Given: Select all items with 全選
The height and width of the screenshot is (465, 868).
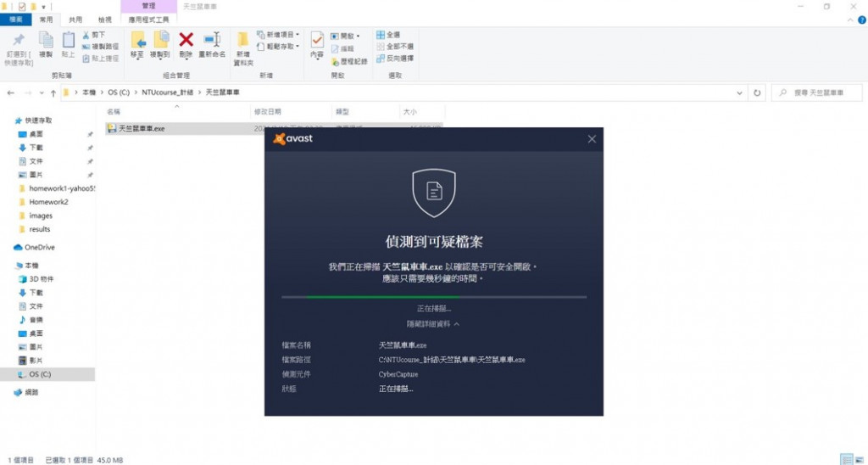Looking at the screenshot, I should (x=388, y=34).
